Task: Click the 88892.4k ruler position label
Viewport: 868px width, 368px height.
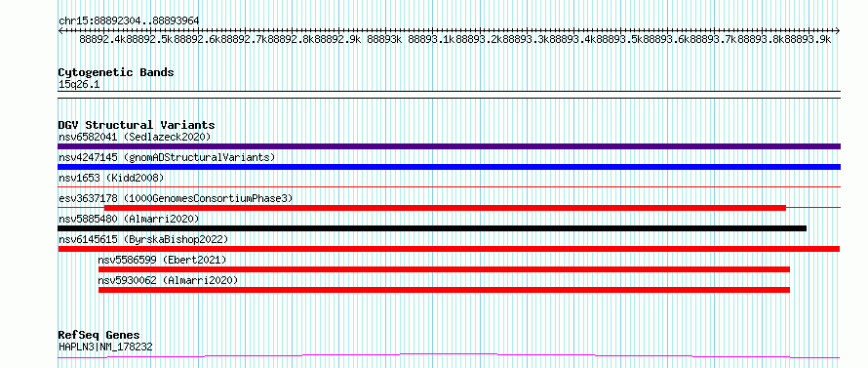Action: coord(103,39)
